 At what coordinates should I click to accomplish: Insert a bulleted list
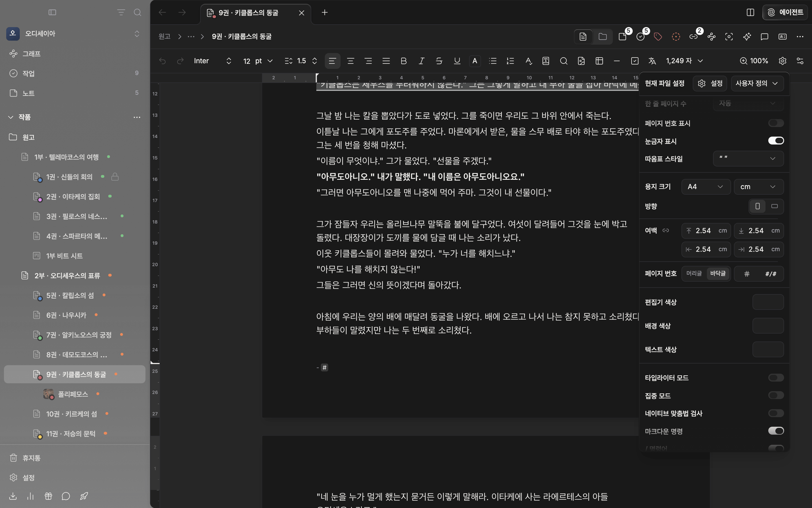[x=493, y=61]
